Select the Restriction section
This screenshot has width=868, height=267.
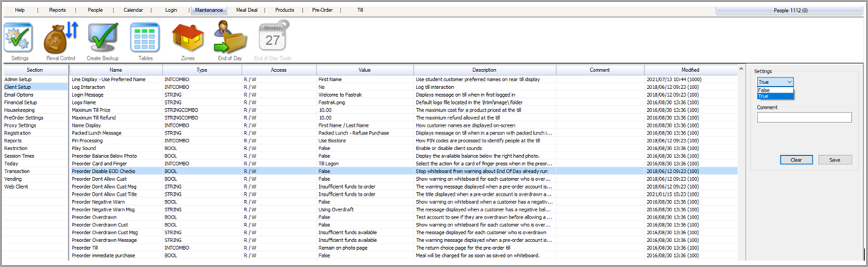(x=35, y=148)
